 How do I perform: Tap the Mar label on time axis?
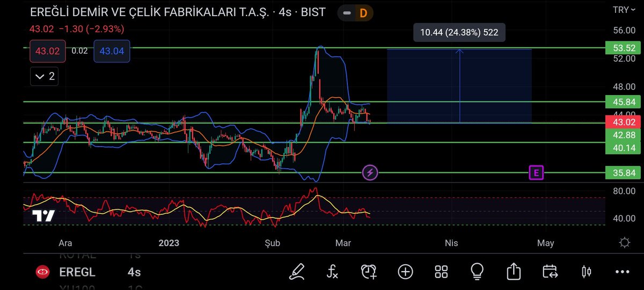click(x=343, y=243)
